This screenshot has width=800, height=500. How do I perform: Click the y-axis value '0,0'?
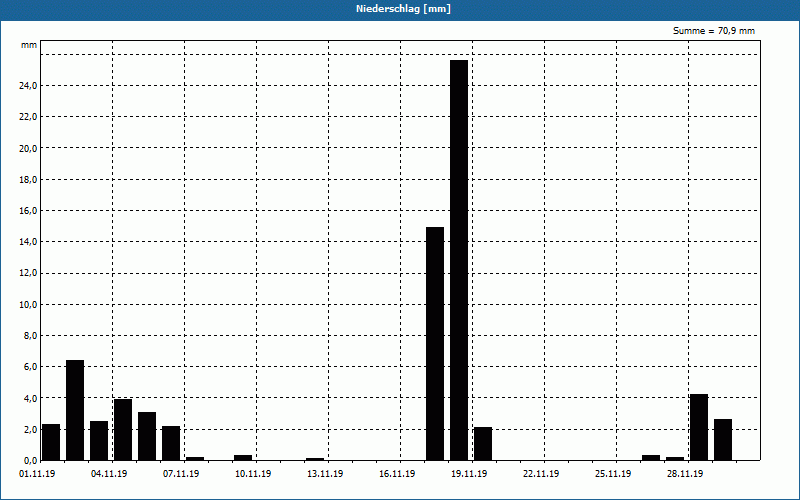coord(30,461)
